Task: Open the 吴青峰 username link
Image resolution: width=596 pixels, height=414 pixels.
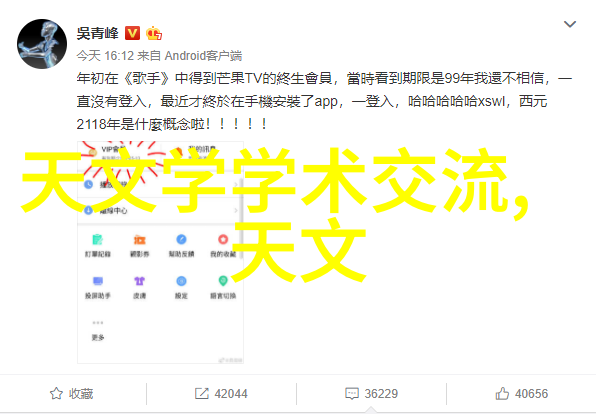Action: 98,33
